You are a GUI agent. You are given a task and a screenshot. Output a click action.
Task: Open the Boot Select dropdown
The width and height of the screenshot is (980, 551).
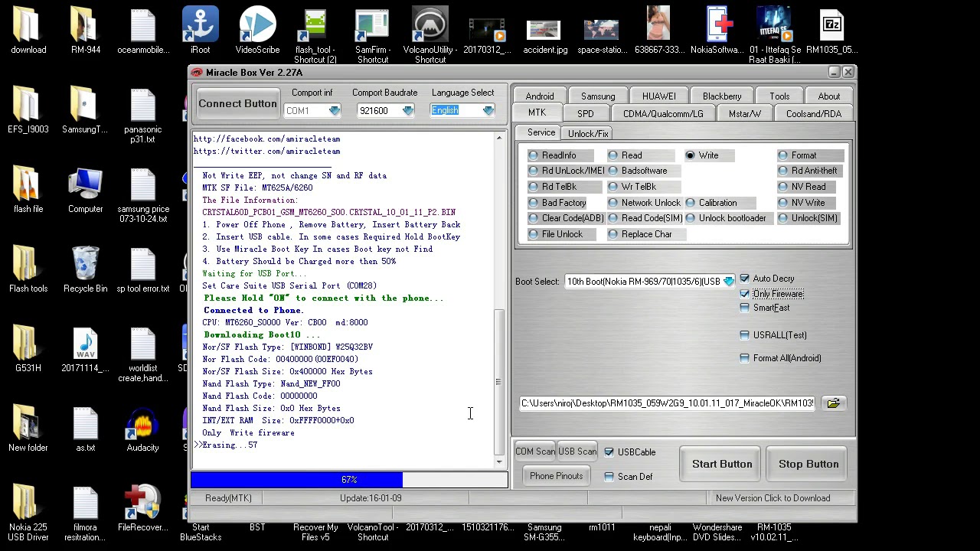728,282
